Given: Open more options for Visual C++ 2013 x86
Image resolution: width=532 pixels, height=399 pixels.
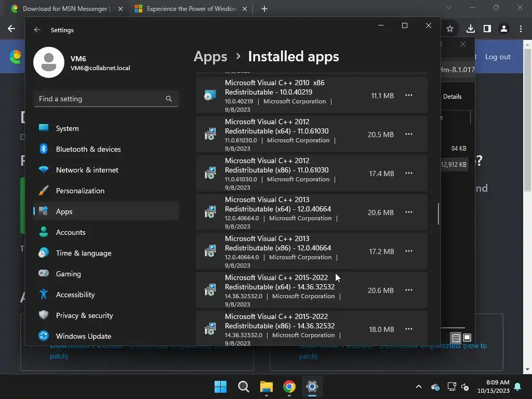Looking at the screenshot, I should click(409, 251).
